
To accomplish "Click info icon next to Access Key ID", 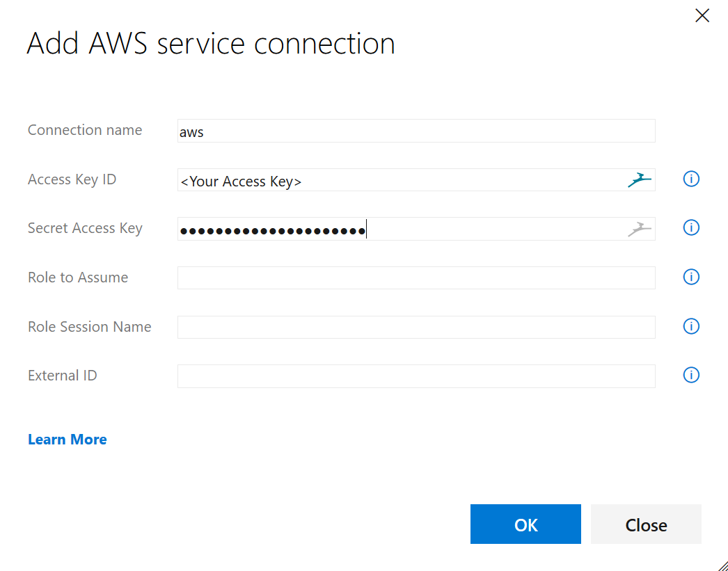I will (x=691, y=179).
